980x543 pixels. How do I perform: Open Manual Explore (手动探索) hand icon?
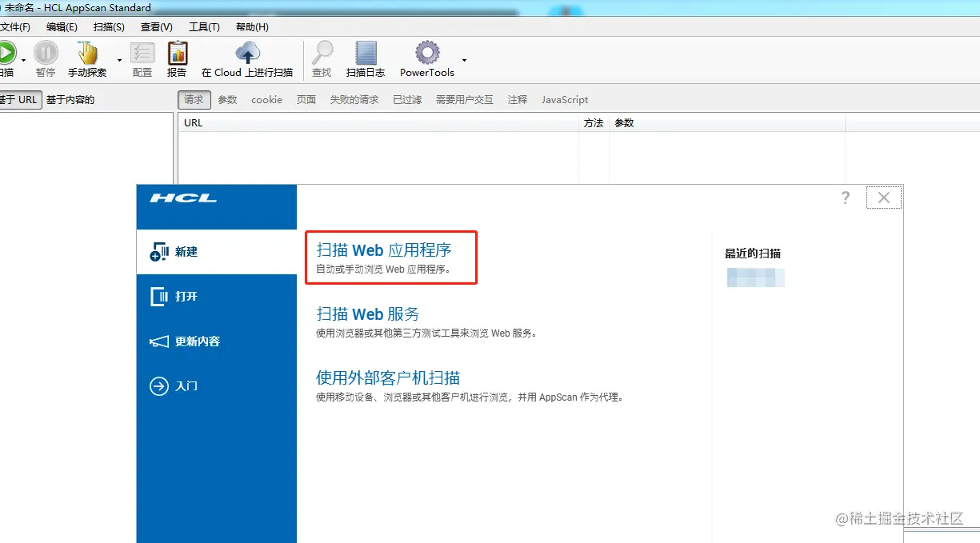tap(87, 53)
